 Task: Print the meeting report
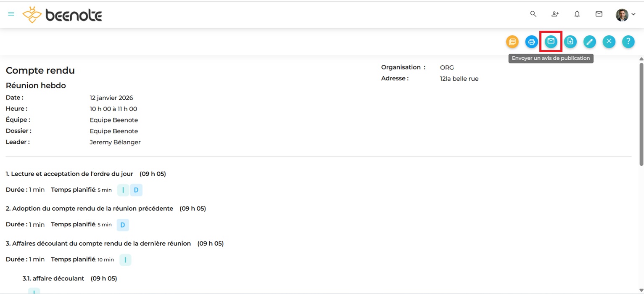[x=531, y=42]
